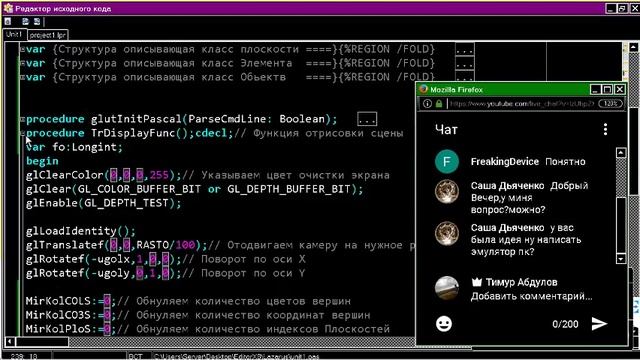
Task: Click the 'Чат' heading
Action: (446, 130)
